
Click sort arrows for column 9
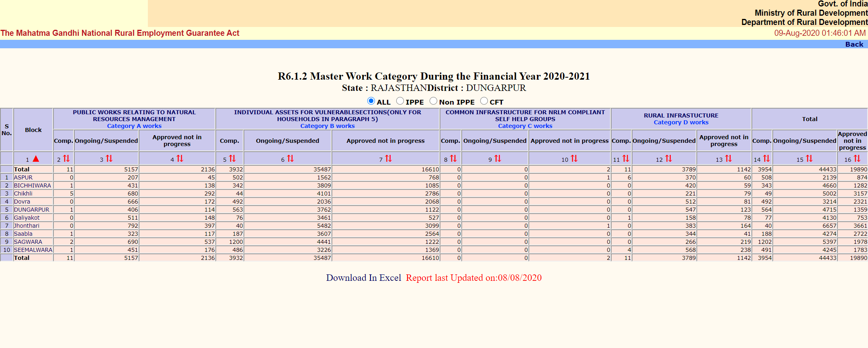(x=497, y=159)
